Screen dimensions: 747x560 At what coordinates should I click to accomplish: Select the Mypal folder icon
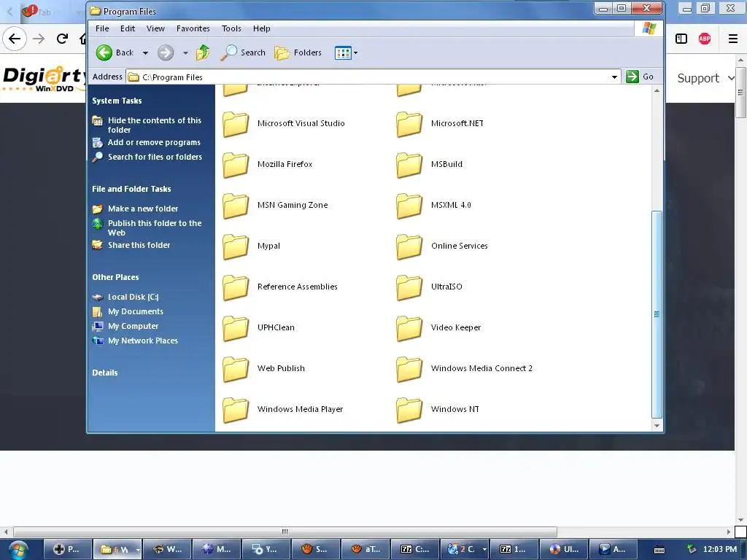(236, 246)
